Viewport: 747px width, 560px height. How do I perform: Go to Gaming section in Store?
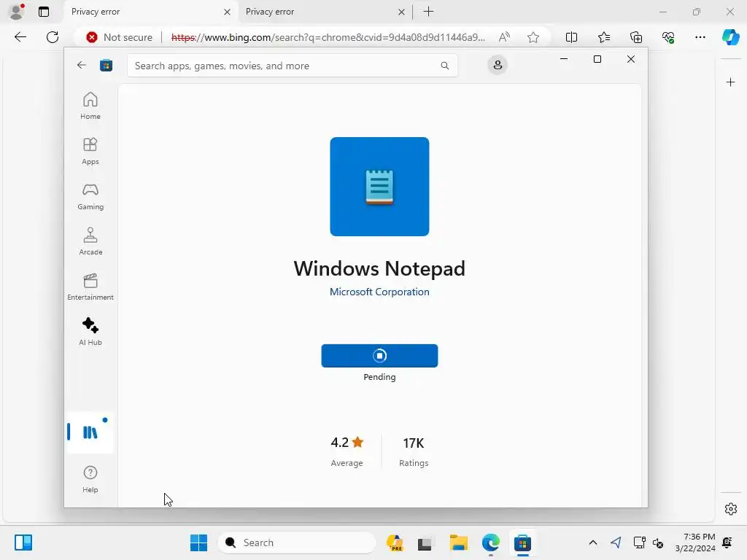point(90,196)
